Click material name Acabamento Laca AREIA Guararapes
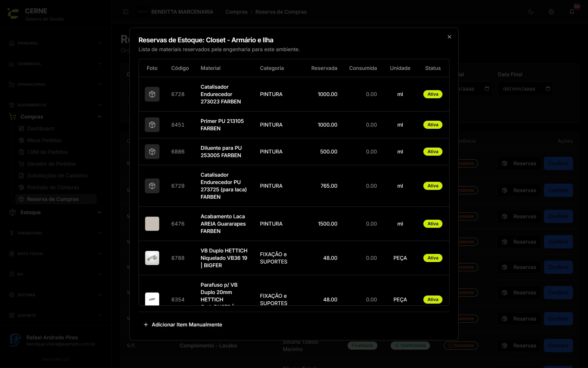Image resolution: width=588 pixels, height=368 pixels. [223, 224]
